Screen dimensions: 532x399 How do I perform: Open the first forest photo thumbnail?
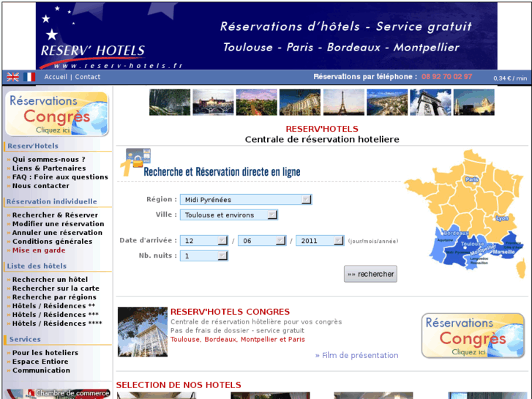click(170, 102)
